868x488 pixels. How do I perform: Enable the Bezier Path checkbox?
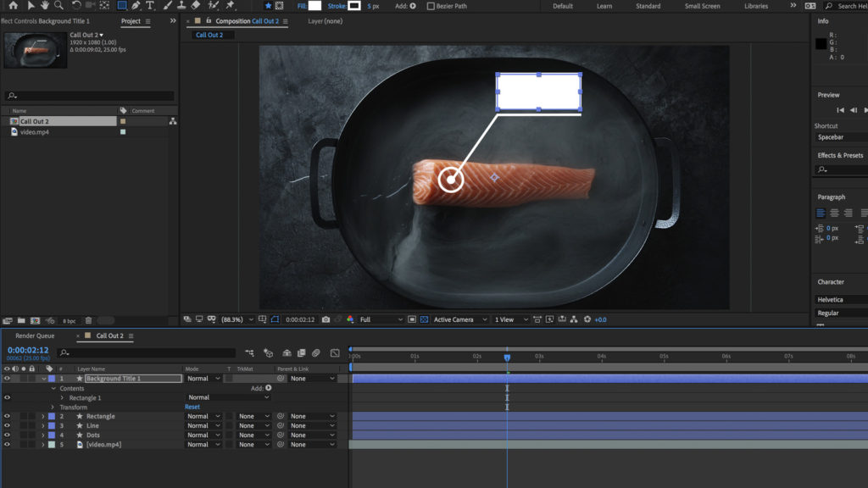pos(431,6)
